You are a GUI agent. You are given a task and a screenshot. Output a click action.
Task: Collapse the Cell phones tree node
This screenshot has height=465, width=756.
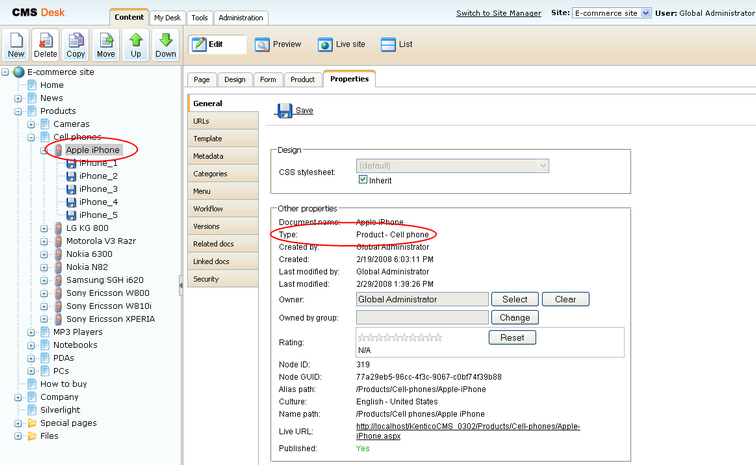31,137
